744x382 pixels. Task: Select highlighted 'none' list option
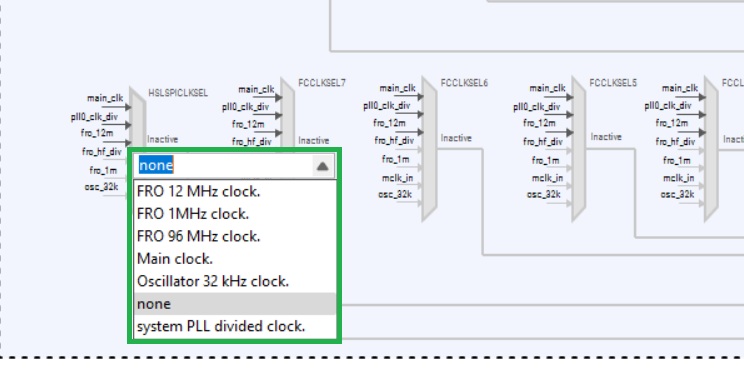[234, 304]
